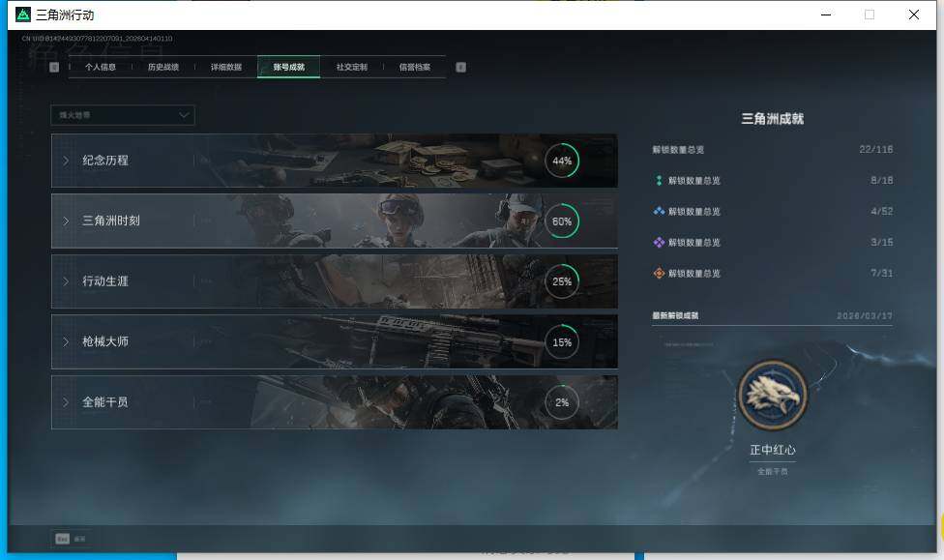The image size is (944, 560).
Task: Open the 行动生涯 row label
Action: (105, 280)
